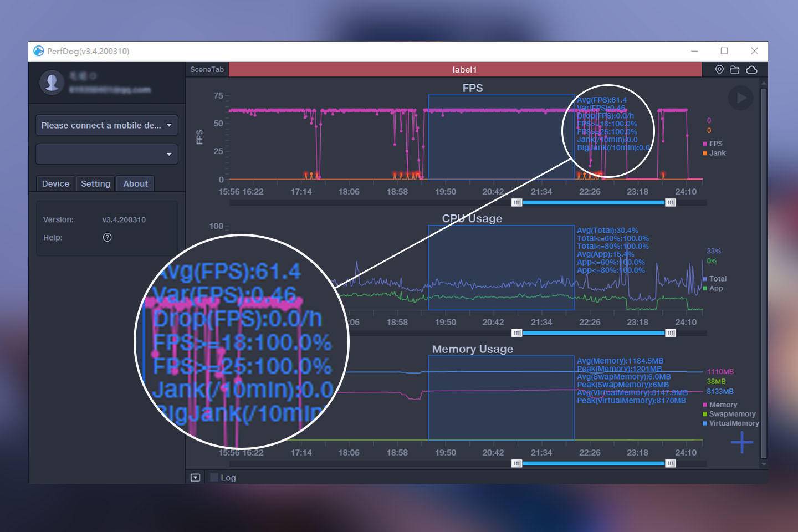The image size is (798, 532).
Task: Click the location pin icon in top toolbar
Action: [x=719, y=70]
